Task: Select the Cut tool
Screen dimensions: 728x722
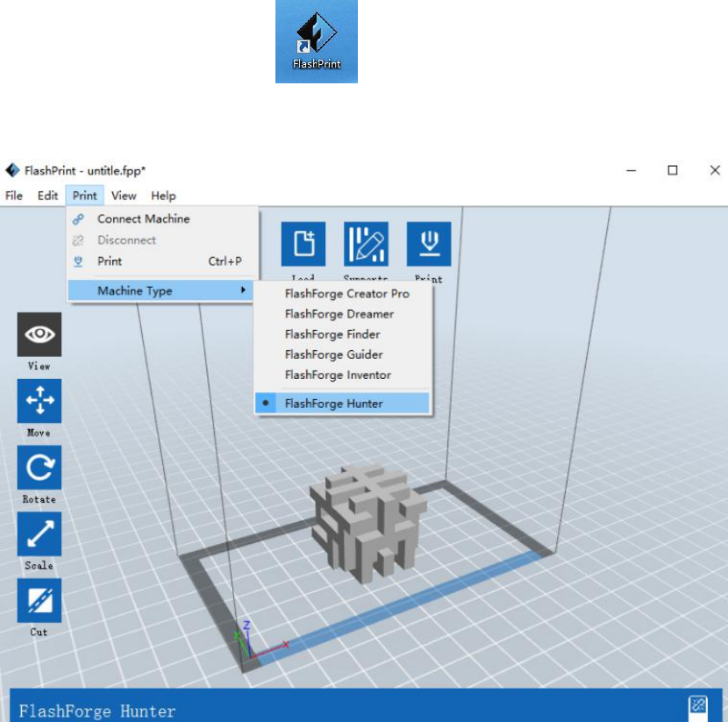Action: (x=39, y=600)
